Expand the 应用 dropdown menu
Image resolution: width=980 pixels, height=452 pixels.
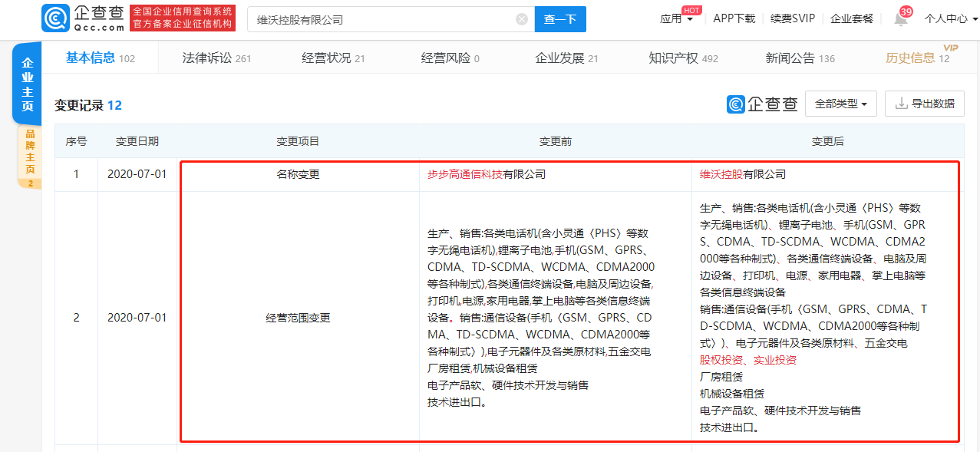(x=676, y=19)
